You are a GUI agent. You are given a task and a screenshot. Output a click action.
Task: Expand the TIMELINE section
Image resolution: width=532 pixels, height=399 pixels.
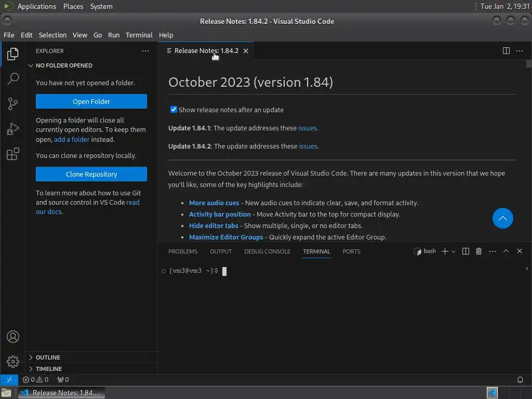[x=46, y=369]
